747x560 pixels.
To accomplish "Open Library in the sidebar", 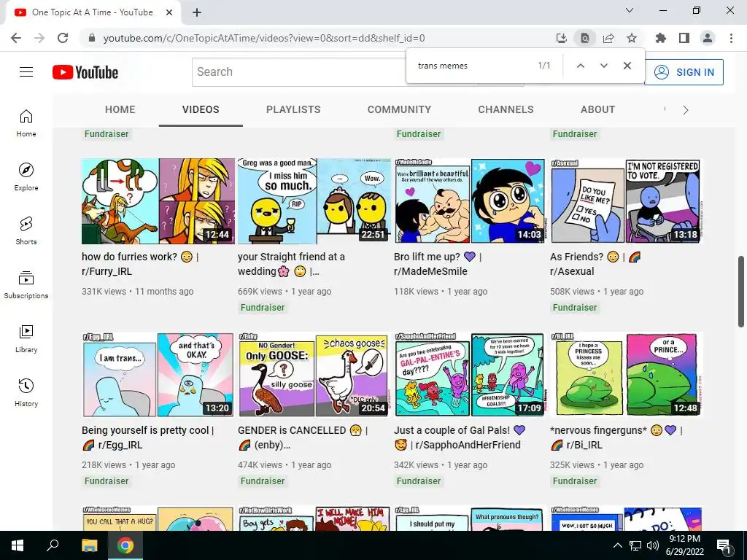I will click(x=26, y=338).
